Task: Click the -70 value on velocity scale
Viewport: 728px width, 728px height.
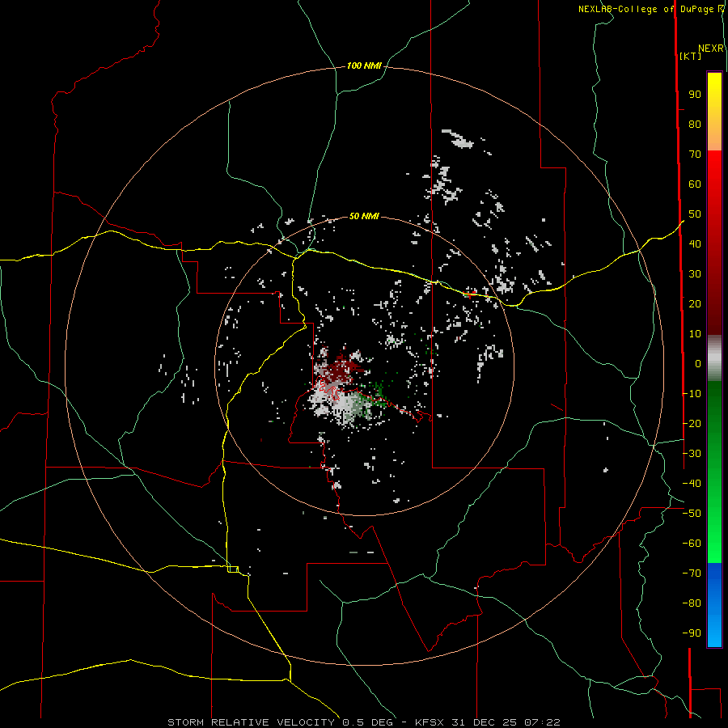Action: 692,573
